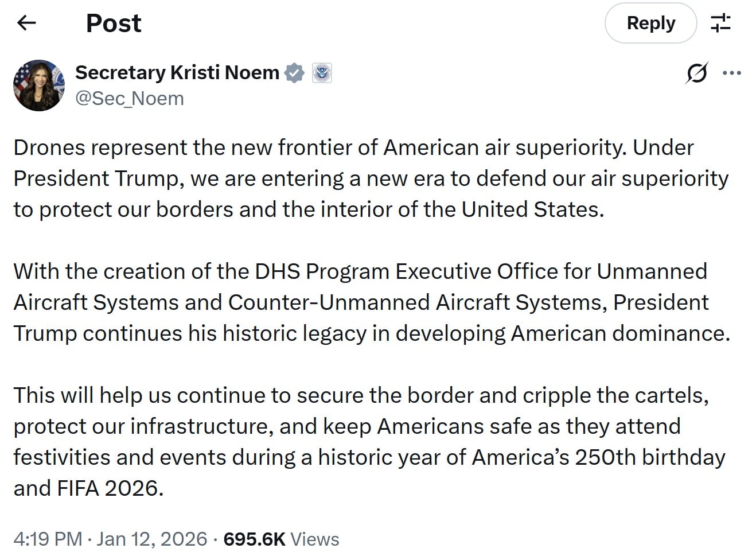The height and width of the screenshot is (560, 756).
Task: View the 695.6K Views analytics
Action: click(281, 539)
